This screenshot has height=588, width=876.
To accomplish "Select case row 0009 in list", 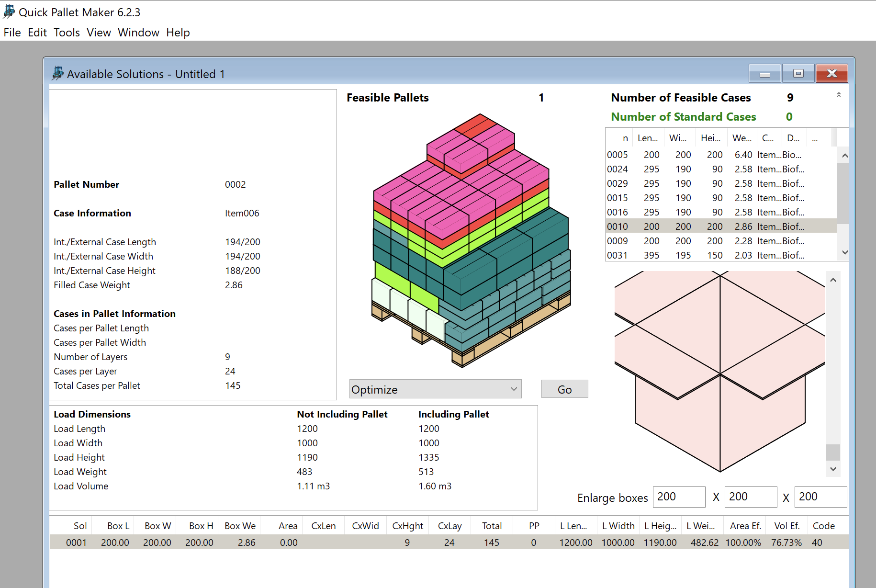I will tap(721, 241).
